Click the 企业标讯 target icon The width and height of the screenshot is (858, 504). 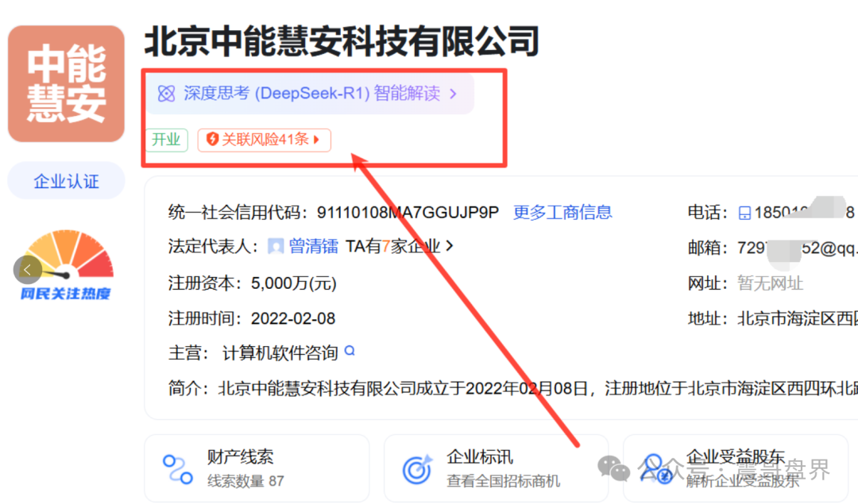coord(418,469)
